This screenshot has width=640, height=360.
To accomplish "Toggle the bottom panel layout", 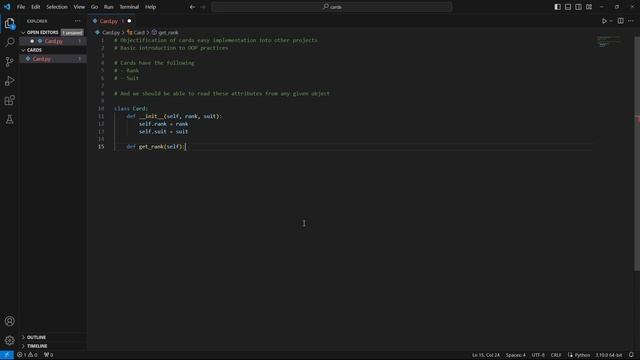I will pos(568,7).
